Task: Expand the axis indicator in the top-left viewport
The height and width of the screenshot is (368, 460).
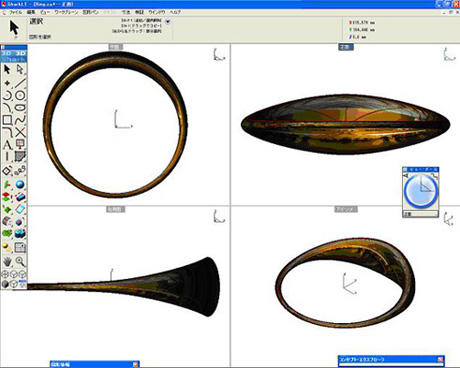Action: (x=219, y=55)
